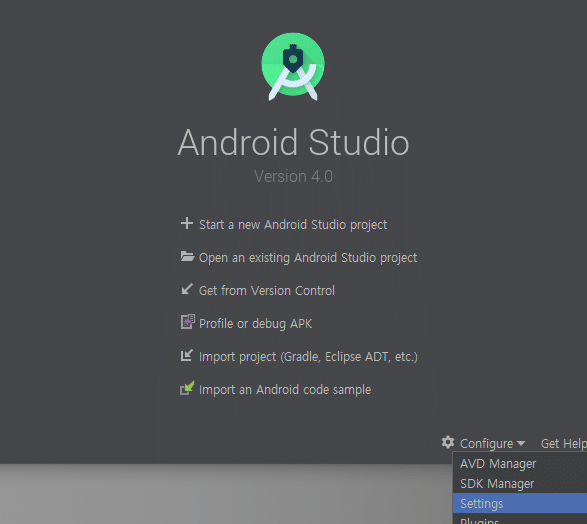Image resolution: width=587 pixels, height=524 pixels.
Task: Open the Get Help menu
Action: [563, 444]
